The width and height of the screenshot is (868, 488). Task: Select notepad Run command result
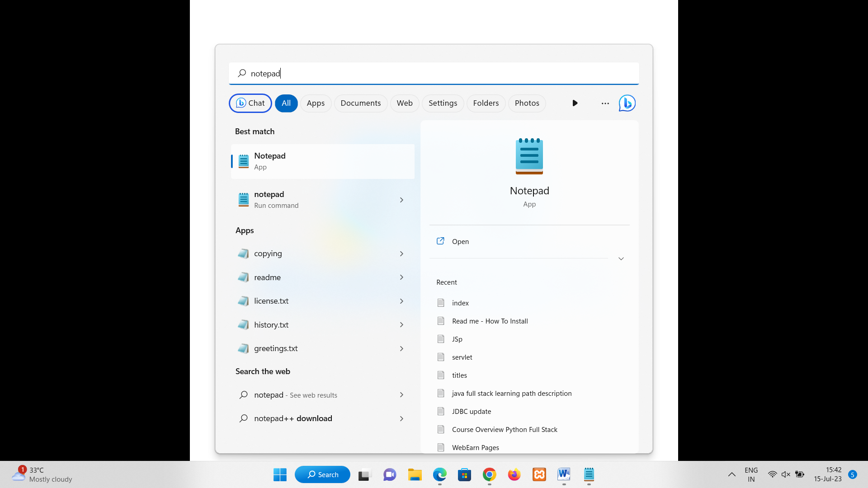tap(322, 200)
